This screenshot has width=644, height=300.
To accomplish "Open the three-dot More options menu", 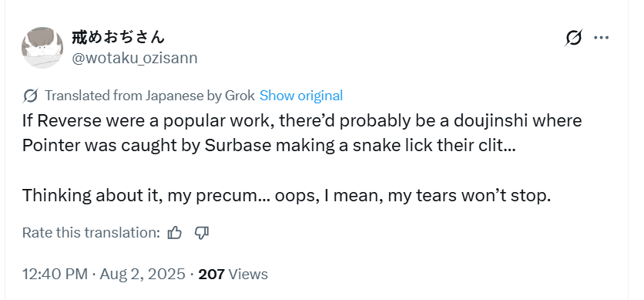I will [602, 38].
